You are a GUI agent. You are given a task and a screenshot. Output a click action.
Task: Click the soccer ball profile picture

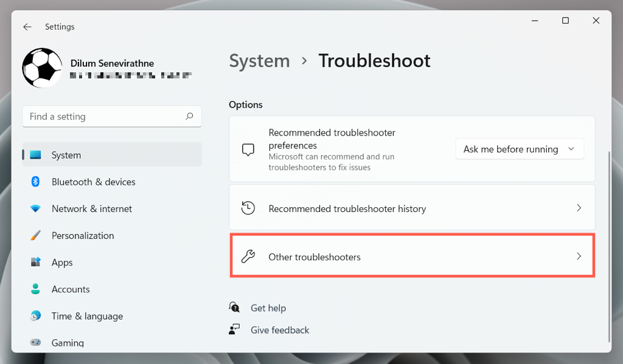[x=42, y=67]
